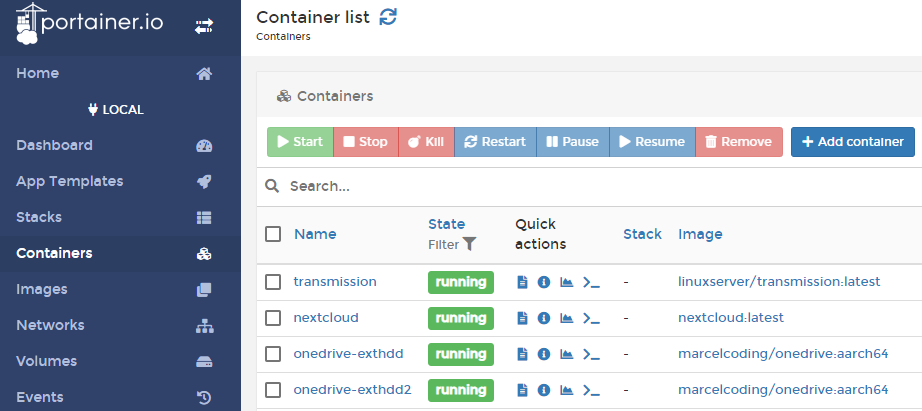Screen dimensions: 922x411
Task: Open inspect info icon for onedrive-exthdd2 row
Action: (544, 390)
